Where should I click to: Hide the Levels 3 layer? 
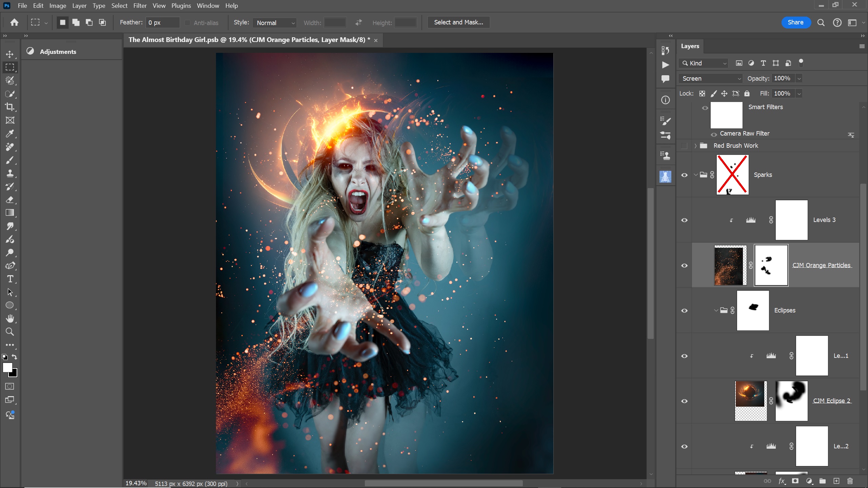(x=684, y=220)
